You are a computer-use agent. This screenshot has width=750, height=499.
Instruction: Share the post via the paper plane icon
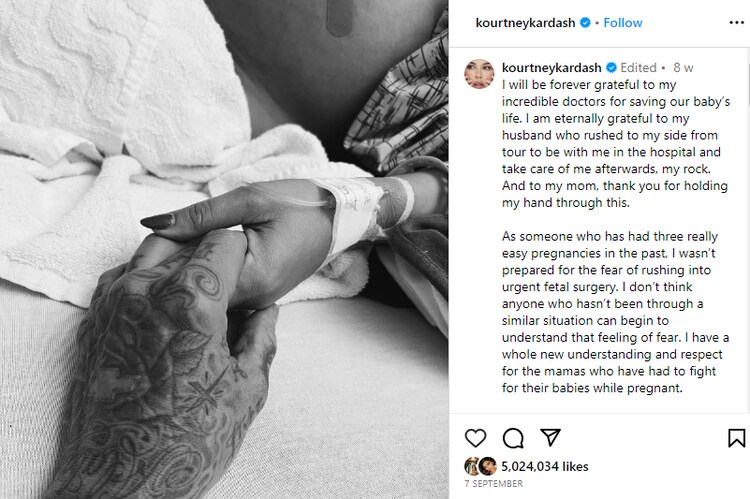point(550,437)
